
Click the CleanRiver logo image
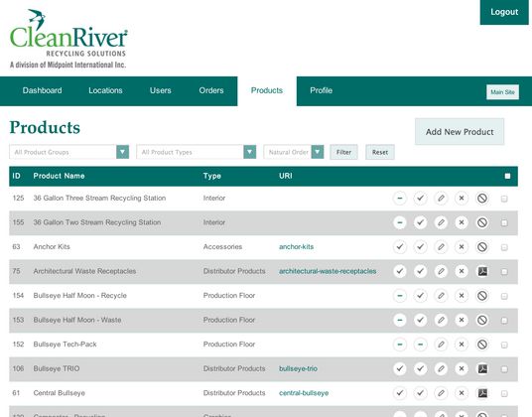click(x=68, y=39)
